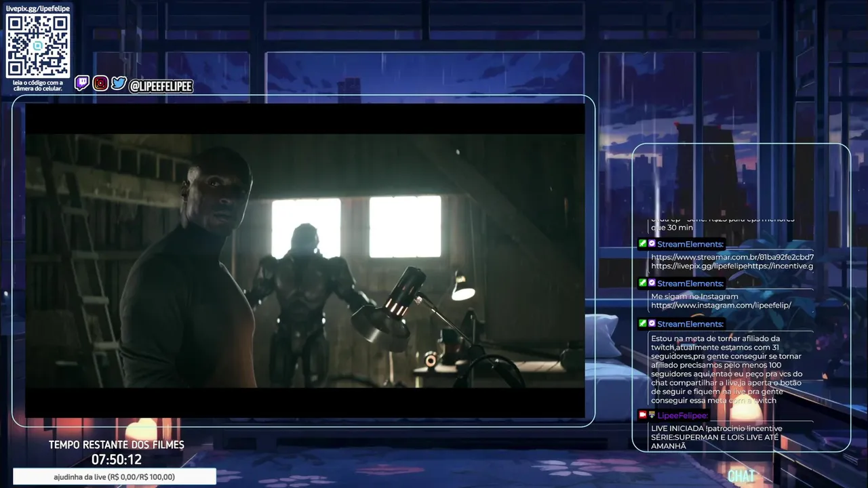Click the verified badge above 'Me sigam no Instagram'
This screenshot has width=868, height=488.
pyautogui.click(x=652, y=283)
